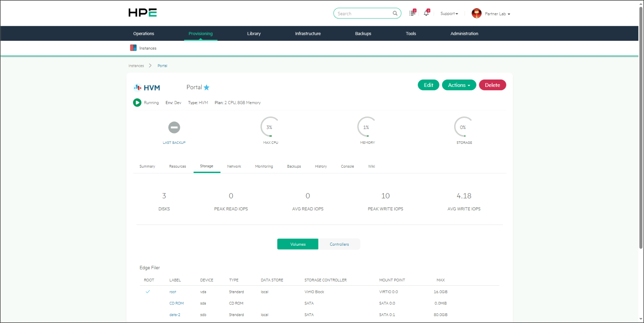Toggle the favorite star next to Portal

click(206, 87)
